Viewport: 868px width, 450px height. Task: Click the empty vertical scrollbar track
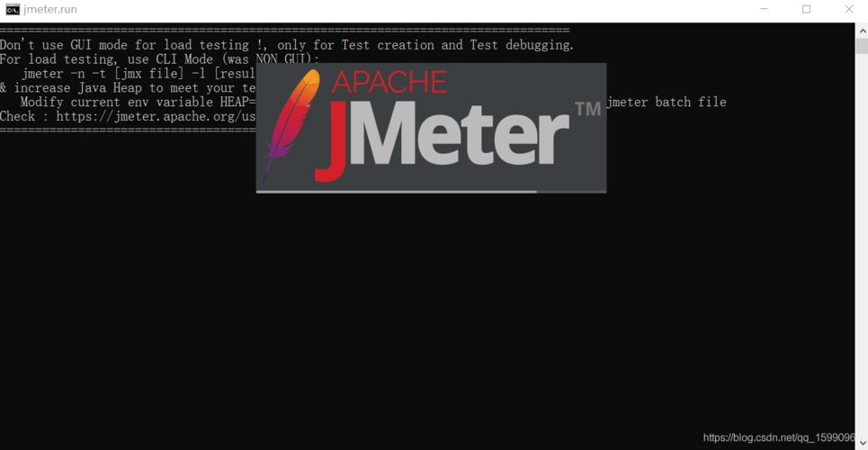(862, 244)
